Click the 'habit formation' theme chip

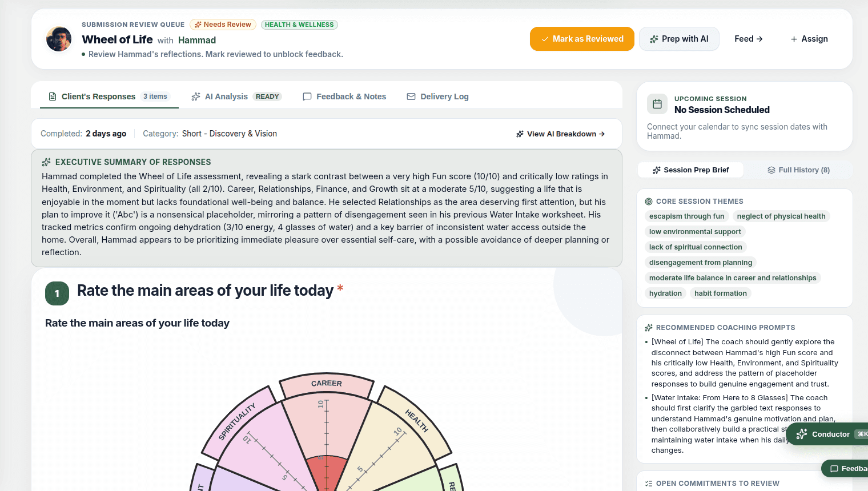pos(721,293)
